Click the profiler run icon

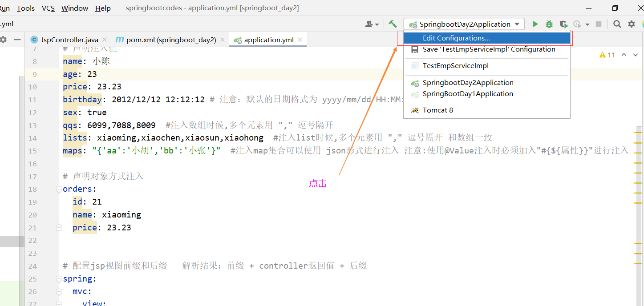(x=577, y=24)
